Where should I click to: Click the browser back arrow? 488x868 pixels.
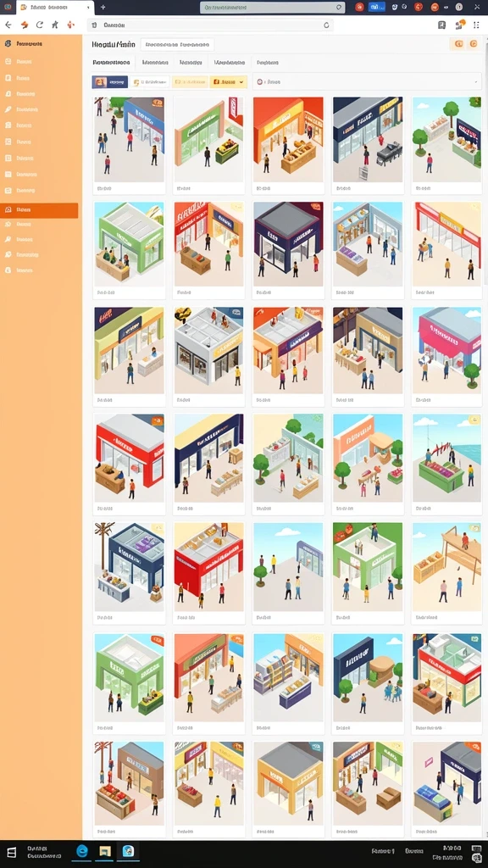(x=8, y=25)
